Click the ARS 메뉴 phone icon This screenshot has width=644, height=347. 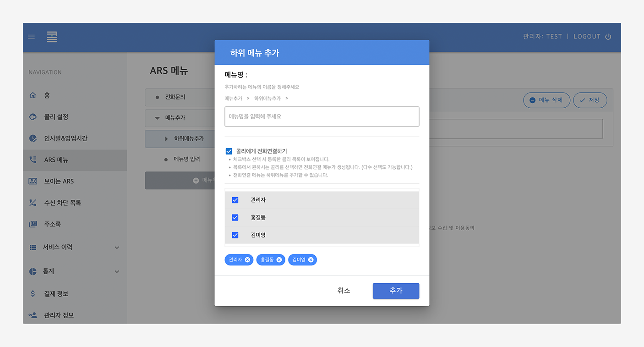(33, 160)
